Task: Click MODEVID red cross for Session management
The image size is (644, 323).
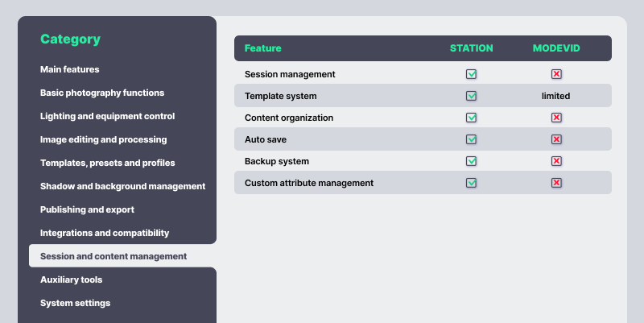Action: click(x=556, y=74)
